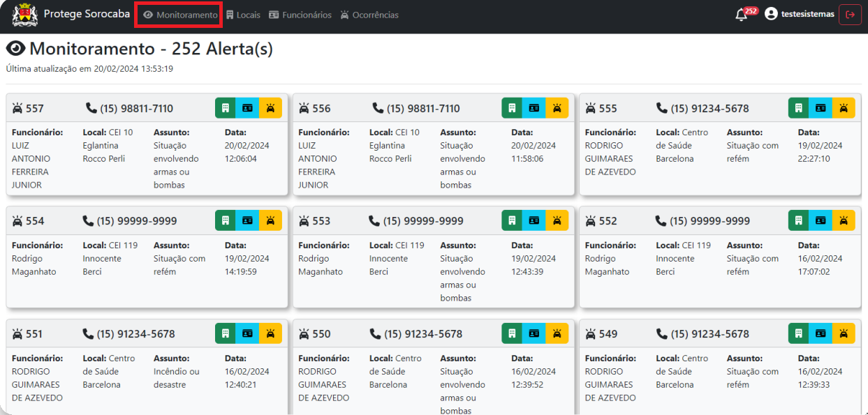868x415 pixels.
Task: Click 'Incêndio ou desastre' subject on alert 551
Action: 177,378
